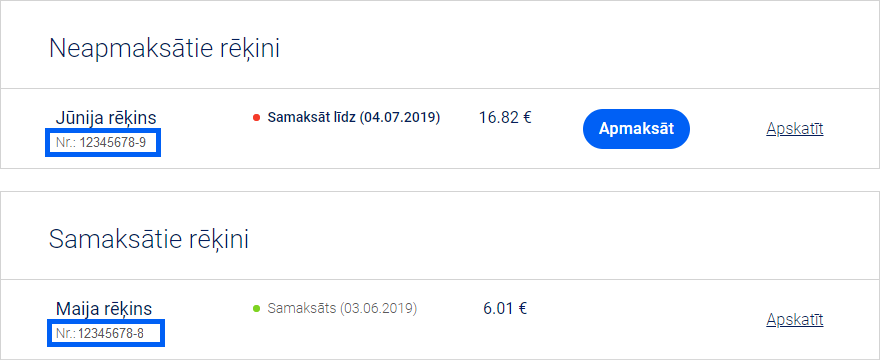Click the 6.01 € amount

pyautogui.click(x=505, y=308)
